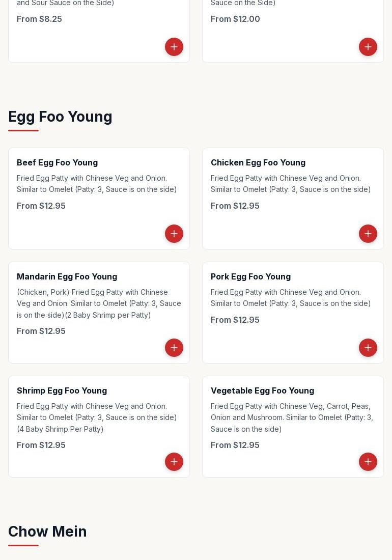Select the Pork Egg Foo Young item name
This screenshot has width=392, height=560.
[250, 276]
